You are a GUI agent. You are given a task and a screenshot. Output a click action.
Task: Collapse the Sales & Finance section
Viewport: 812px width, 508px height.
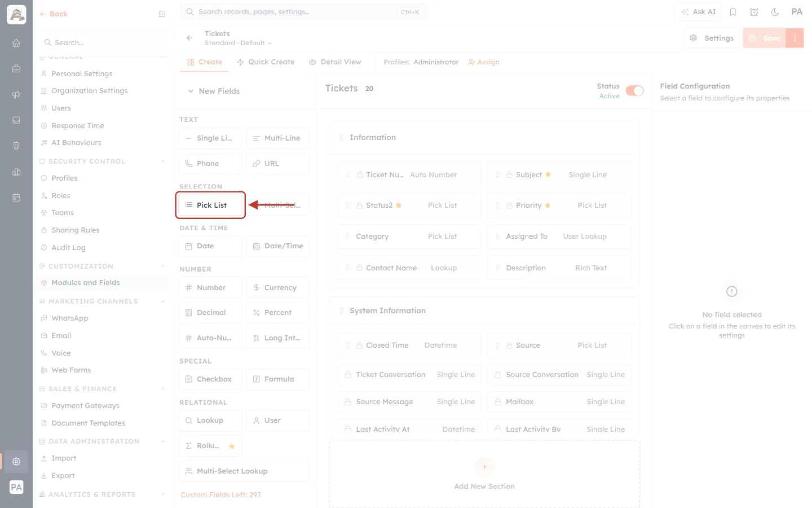coord(163,389)
